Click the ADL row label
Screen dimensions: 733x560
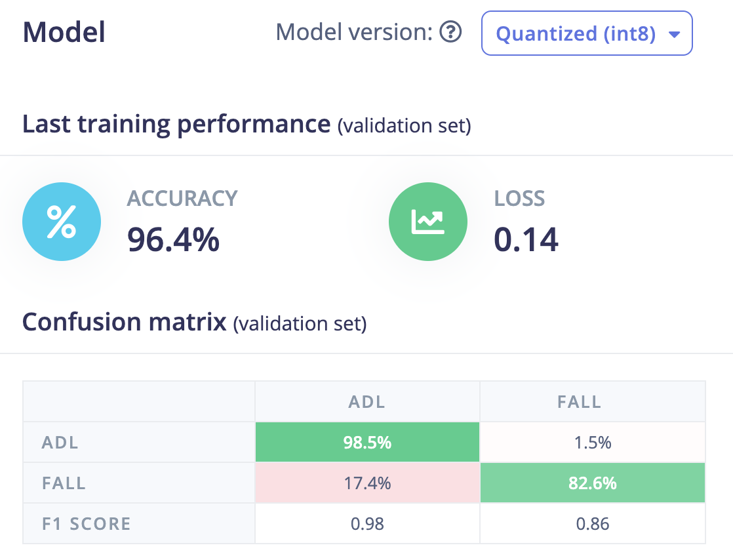(x=60, y=442)
